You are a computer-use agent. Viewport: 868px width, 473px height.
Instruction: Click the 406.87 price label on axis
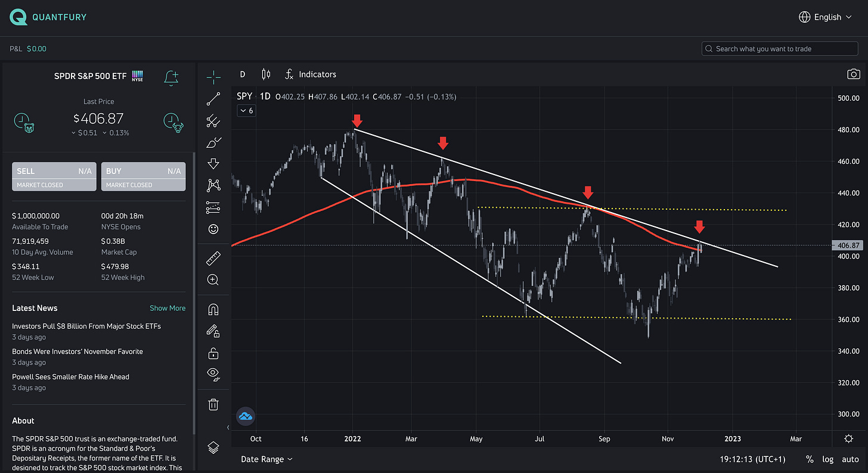[848, 245]
